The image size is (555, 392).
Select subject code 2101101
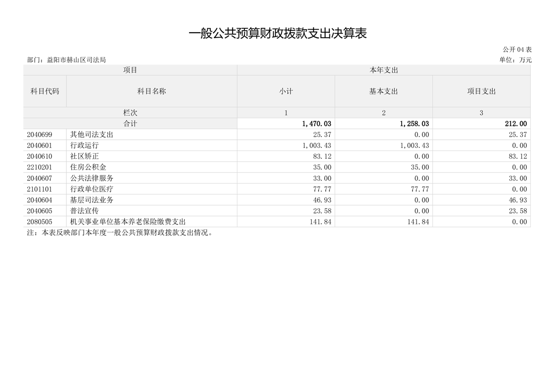coord(40,189)
